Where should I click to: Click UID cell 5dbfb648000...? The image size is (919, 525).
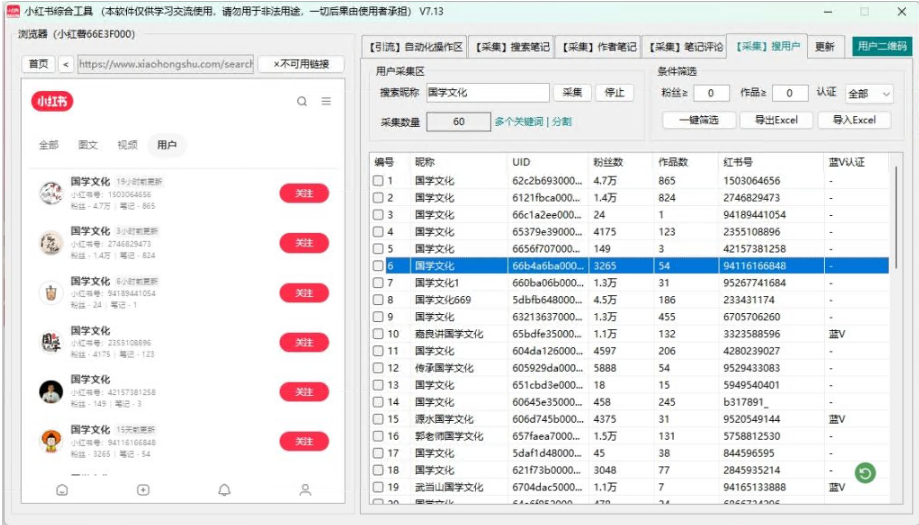[547, 300]
